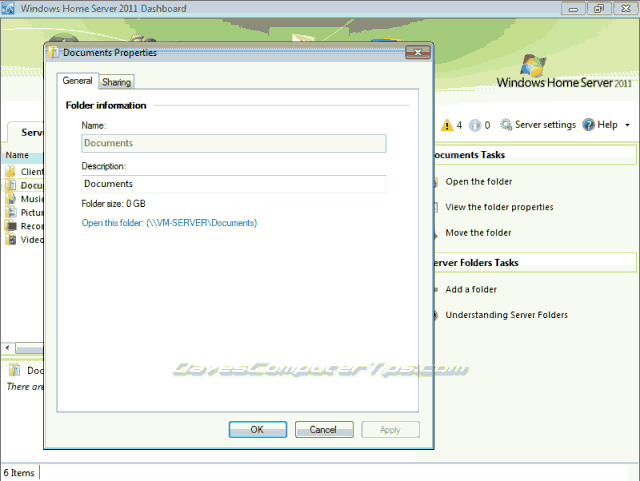Select the Pictures folder icon

tap(11, 212)
